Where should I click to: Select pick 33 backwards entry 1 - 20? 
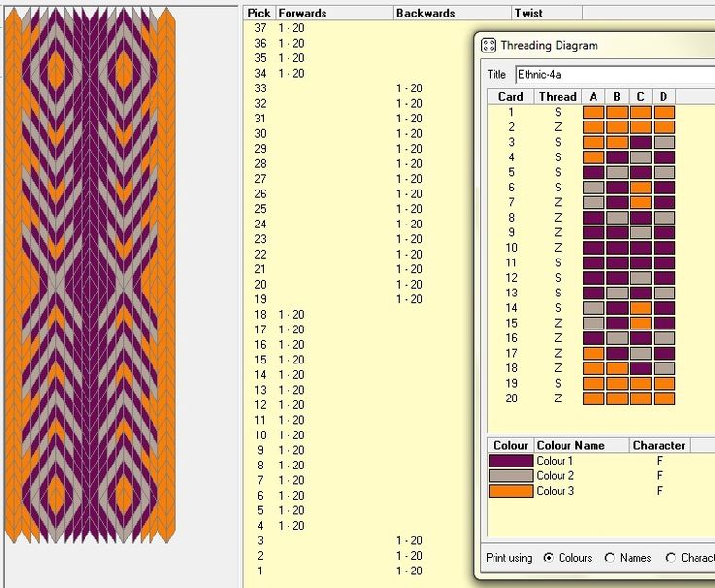[409, 88]
